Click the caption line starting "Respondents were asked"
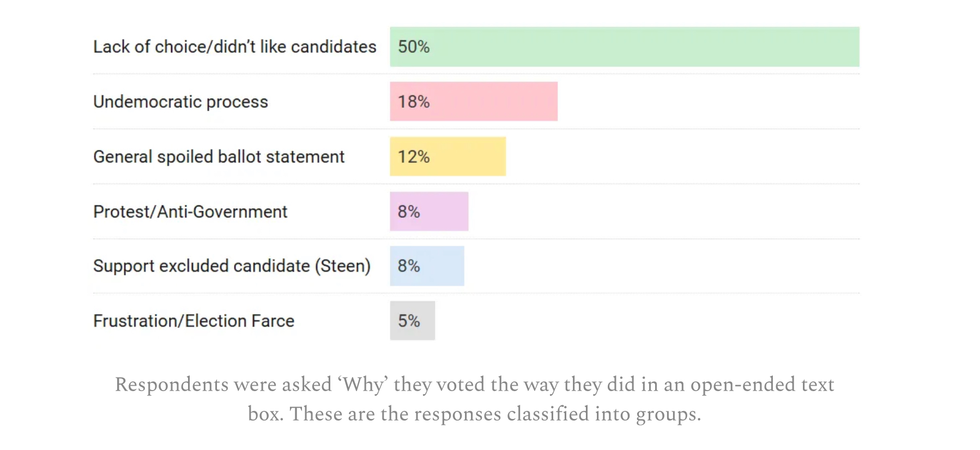 (474, 385)
